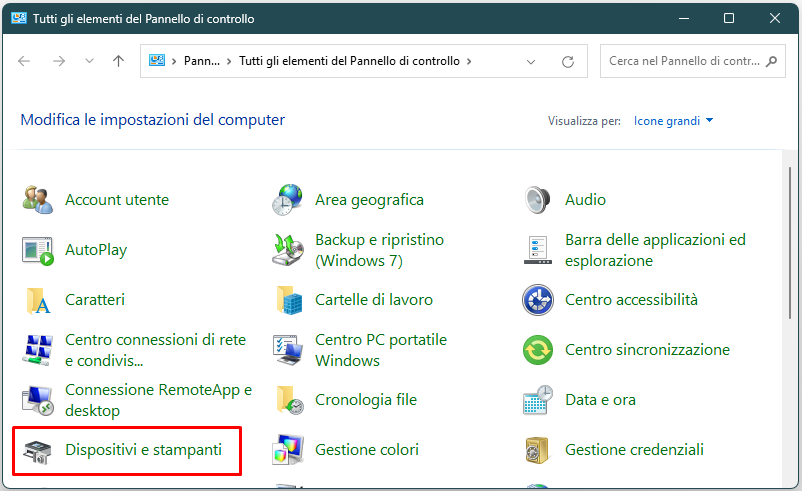Open Centro accessibilità link
The image size is (802, 491).
pyautogui.click(x=631, y=300)
